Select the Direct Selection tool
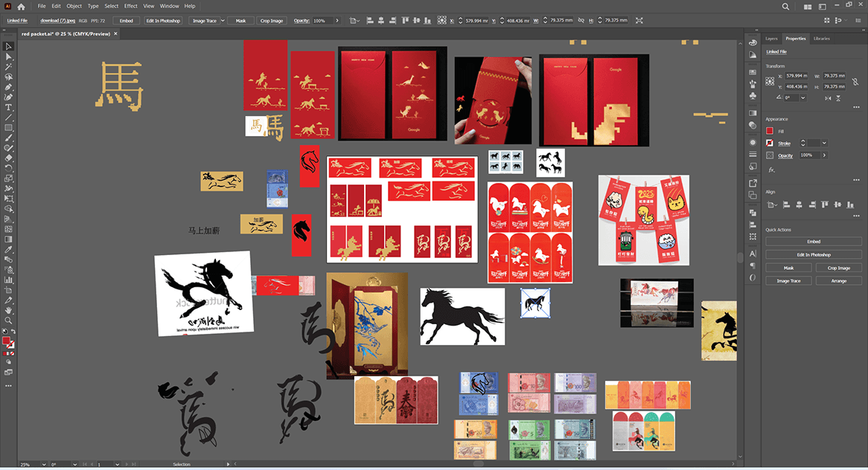This screenshot has width=868, height=470. pyautogui.click(x=8, y=57)
